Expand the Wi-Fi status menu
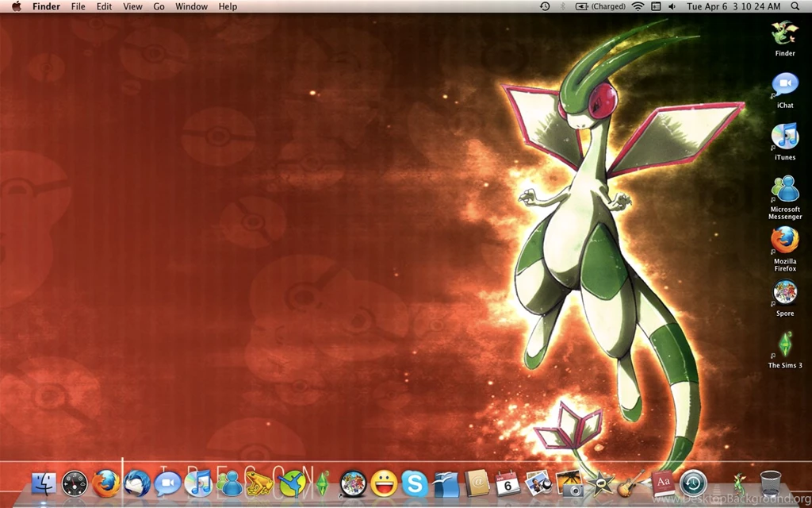The image size is (812, 508). 638,6
